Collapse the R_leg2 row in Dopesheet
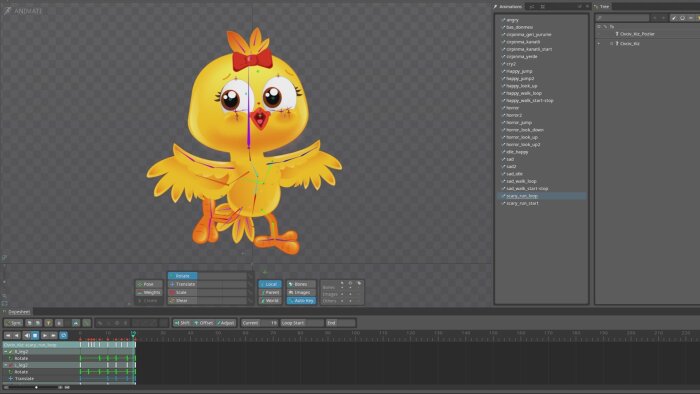This screenshot has width=700, height=394. [6, 352]
